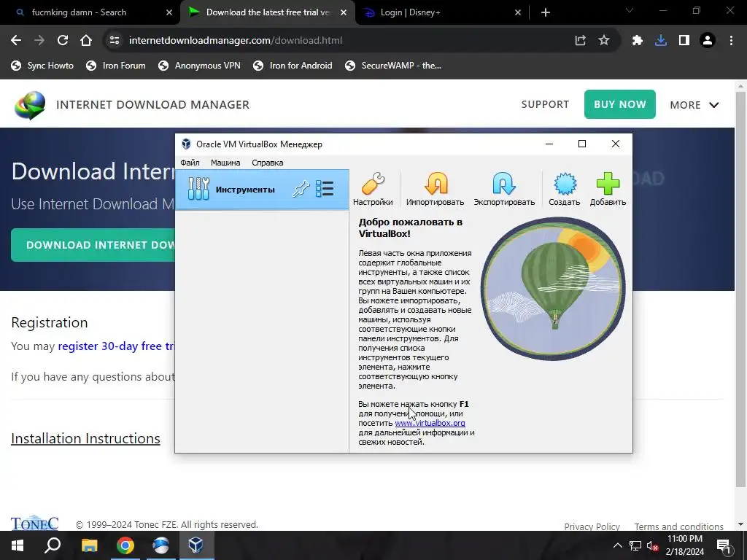Click Создать to create new machine
747x560 pixels.
click(x=565, y=189)
